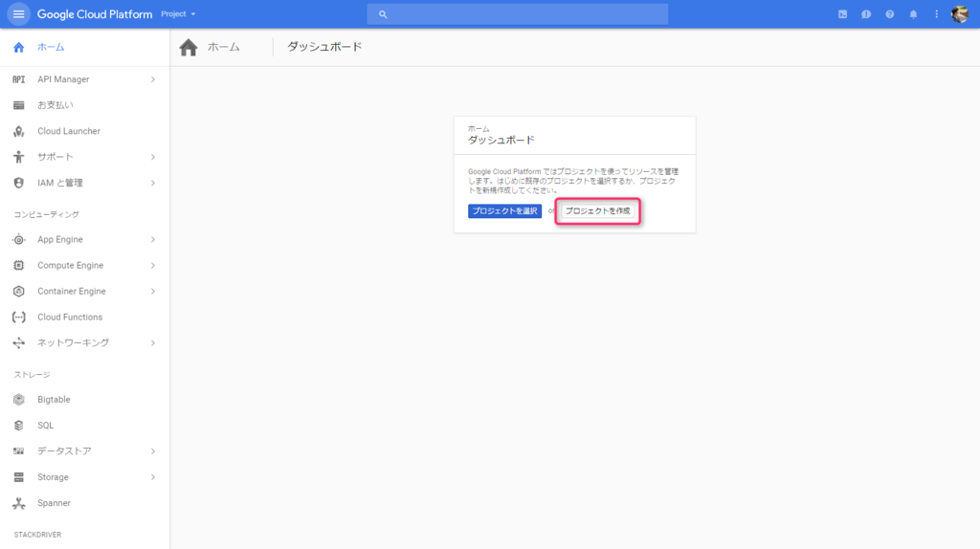Expand IAM と管理 submenu chevron
The width and height of the screenshot is (980, 549).
point(153,183)
